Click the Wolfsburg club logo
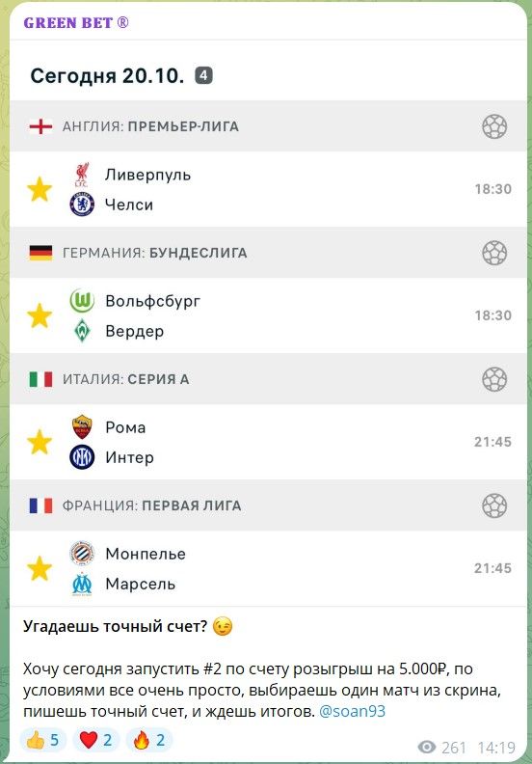The image size is (532, 764). coord(82,301)
